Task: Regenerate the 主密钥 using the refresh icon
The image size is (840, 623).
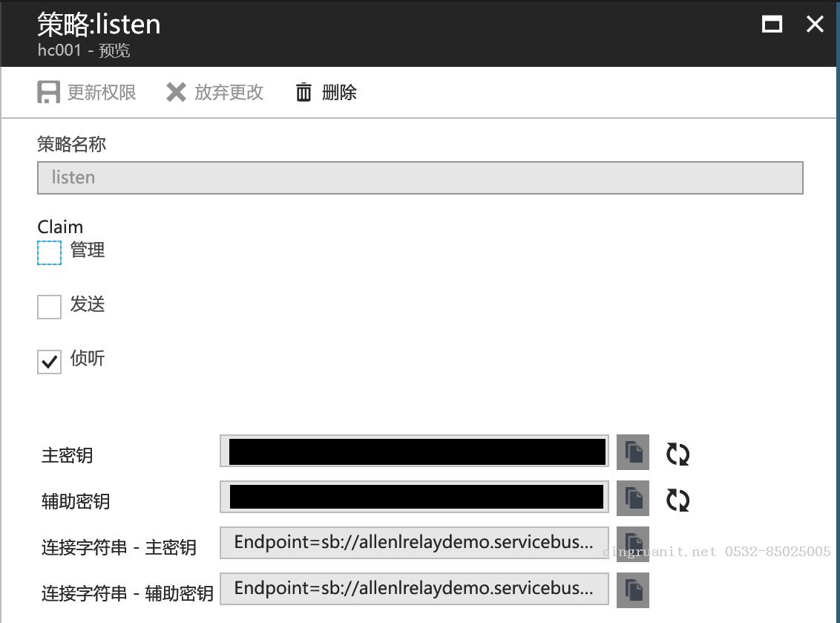Action: [x=677, y=453]
